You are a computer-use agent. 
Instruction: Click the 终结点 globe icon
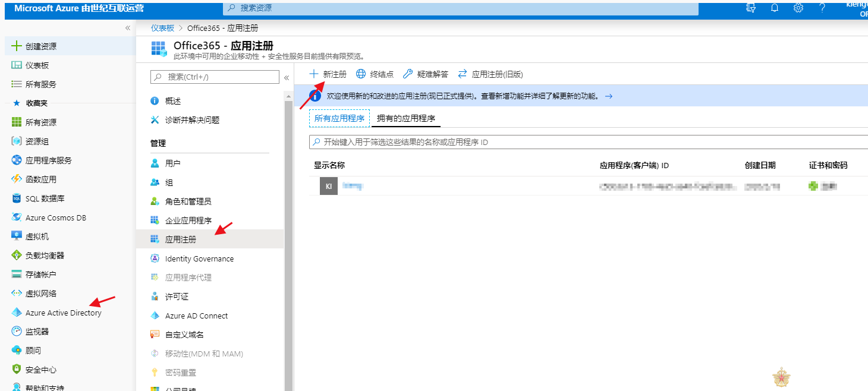[x=360, y=74]
